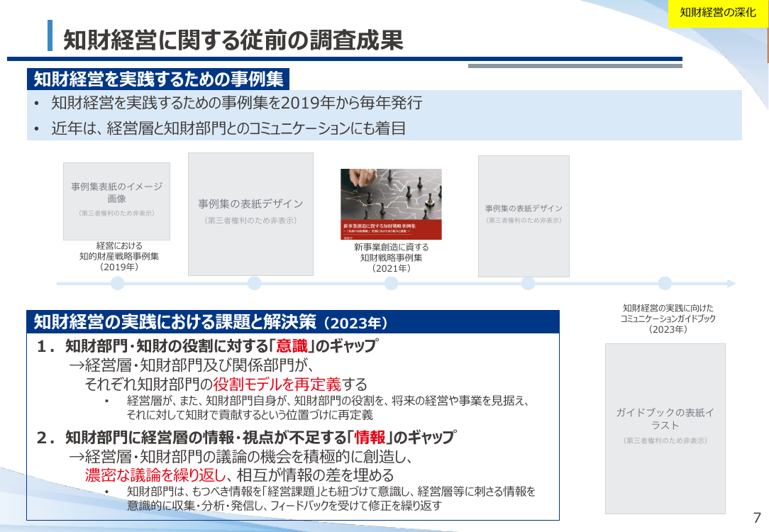
Task: Select heading 2 about the 「情報」のギャップ
Action: 246,437
